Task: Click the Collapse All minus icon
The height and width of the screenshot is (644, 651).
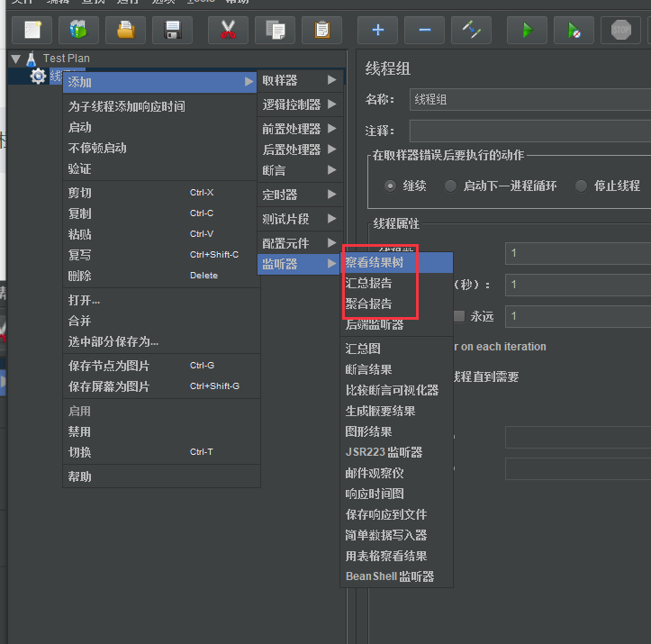Action: coord(424,30)
